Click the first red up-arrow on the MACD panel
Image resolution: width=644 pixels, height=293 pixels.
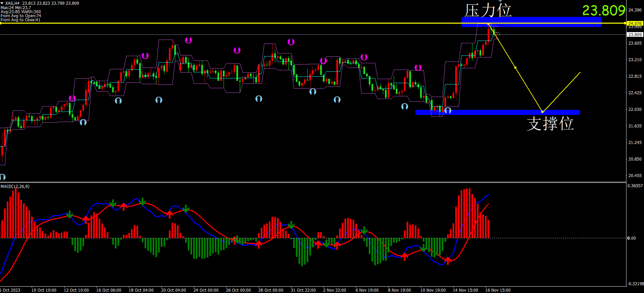click(x=86, y=219)
